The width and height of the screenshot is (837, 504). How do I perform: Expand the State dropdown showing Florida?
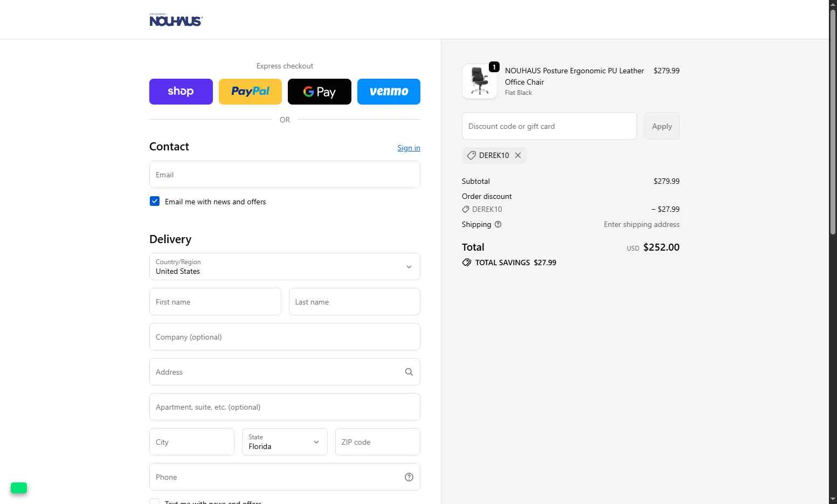tap(285, 441)
